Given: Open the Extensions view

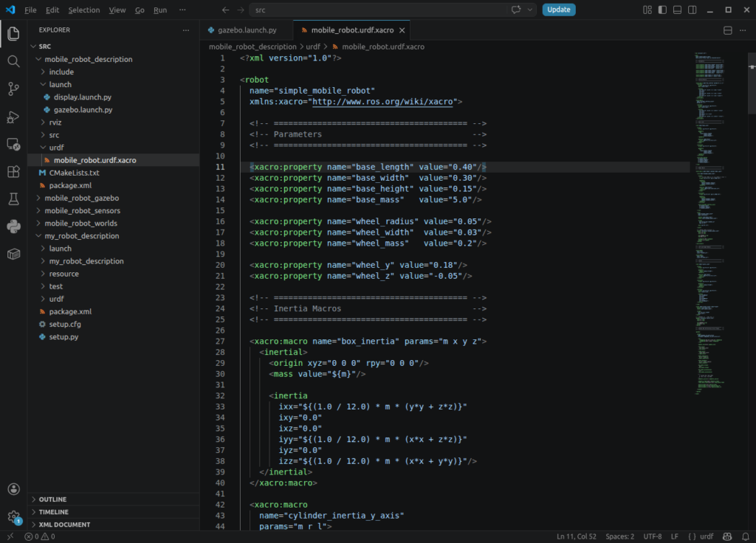Looking at the screenshot, I should click(x=13, y=171).
